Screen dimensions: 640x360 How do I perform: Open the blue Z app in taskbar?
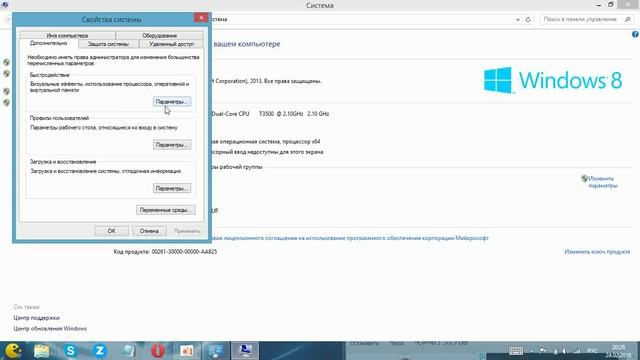pos(99,351)
